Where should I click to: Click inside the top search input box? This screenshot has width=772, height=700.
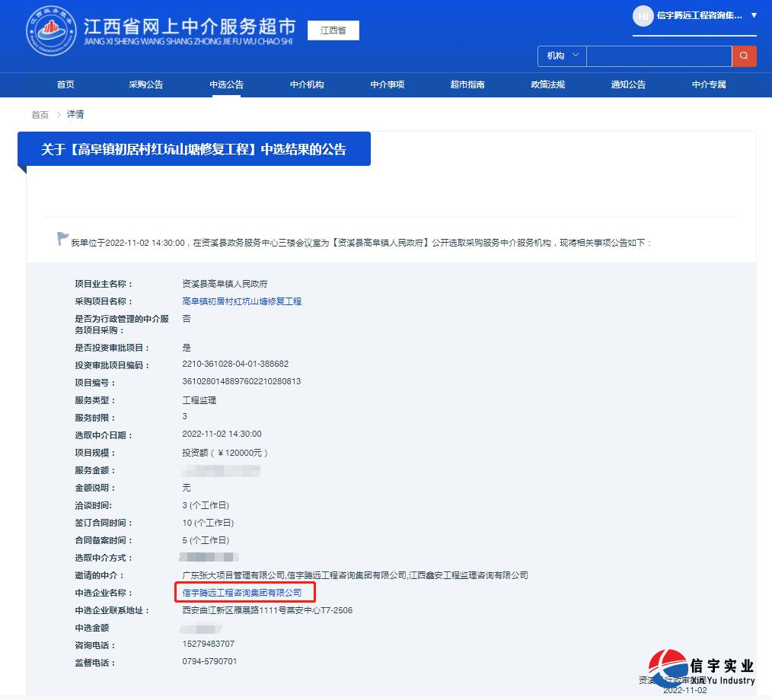click(x=659, y=56)
